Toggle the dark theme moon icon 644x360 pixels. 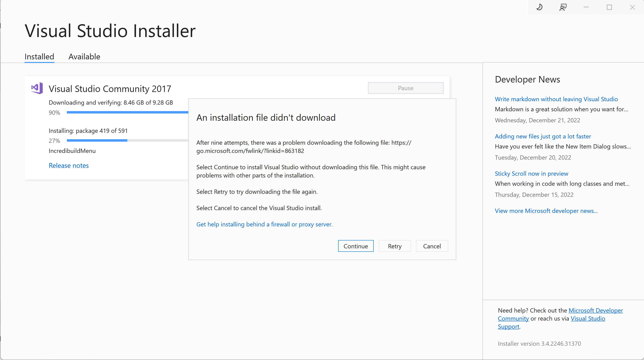pyautogui.click(x=539, y=7)
